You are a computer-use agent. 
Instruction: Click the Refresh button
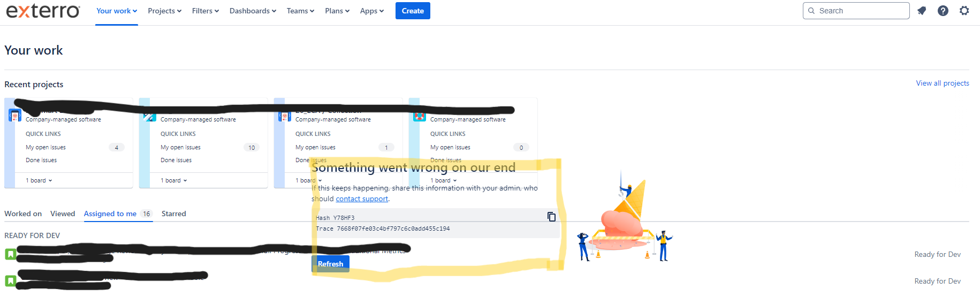tap(330, 264)
